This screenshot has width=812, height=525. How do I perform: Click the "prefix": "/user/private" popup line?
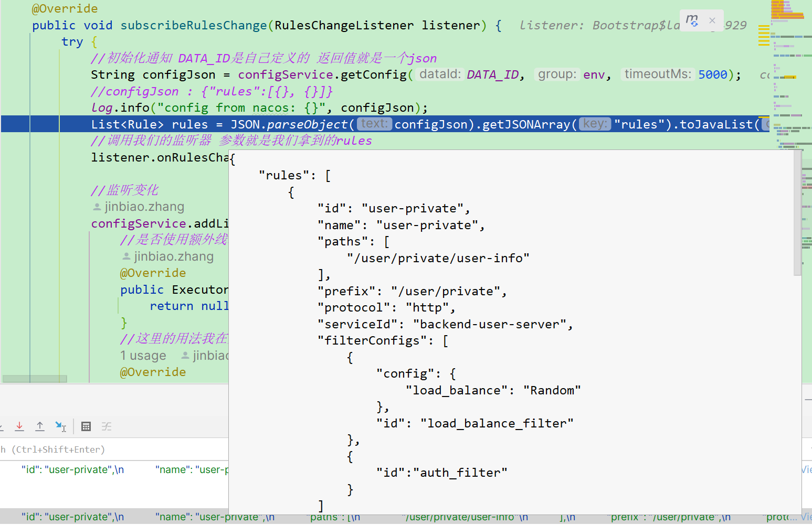coord(412,291)
